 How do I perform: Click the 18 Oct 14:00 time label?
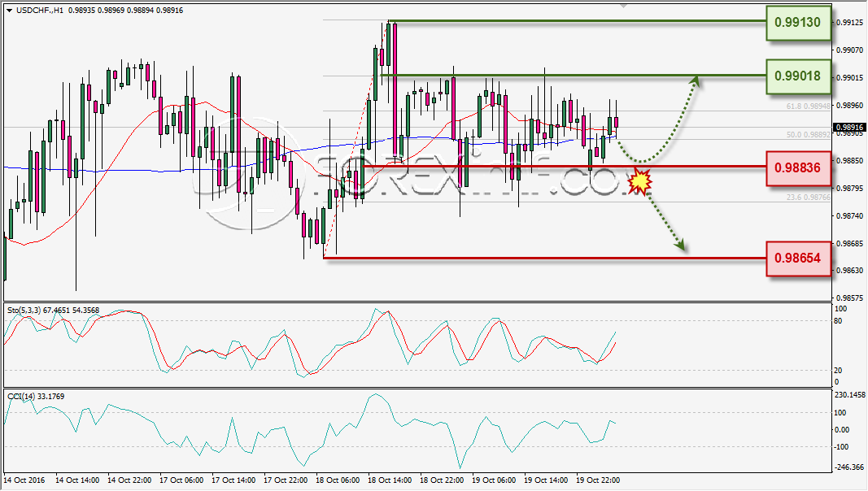[389, 480]
